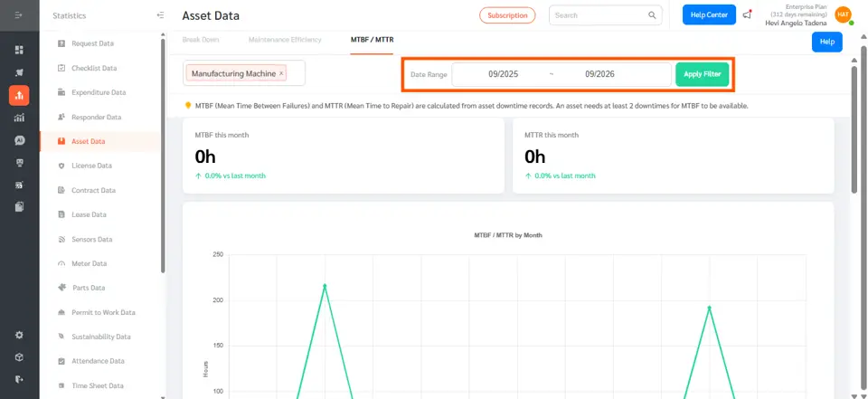The width and height of the screenshot is (868, 399).
Task: Open the end date 09/2026 picker
Action: [x=599, y=74]
